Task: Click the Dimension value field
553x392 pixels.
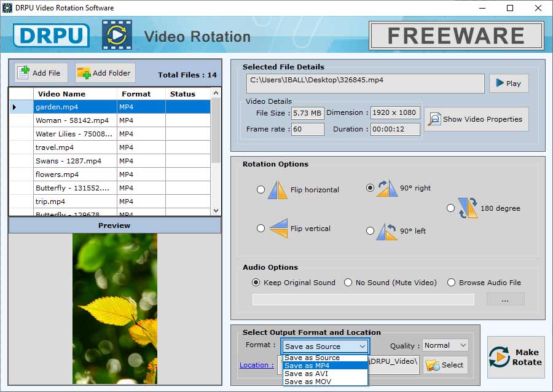Action: 395,113
